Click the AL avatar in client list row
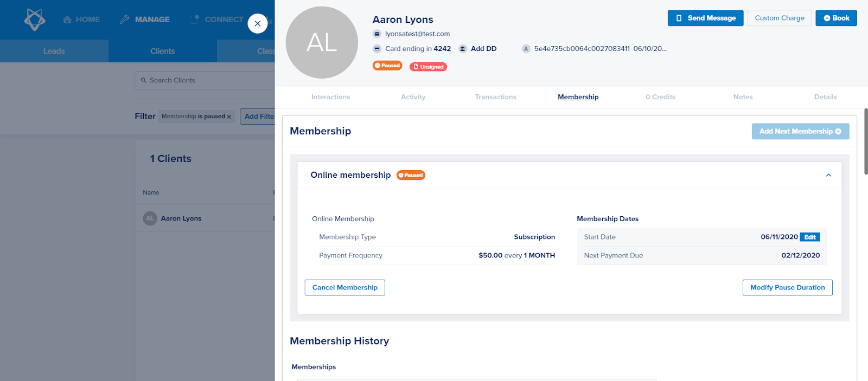This screenshot has height=381, width=868. pyautogui.click(x=150, y=218)
